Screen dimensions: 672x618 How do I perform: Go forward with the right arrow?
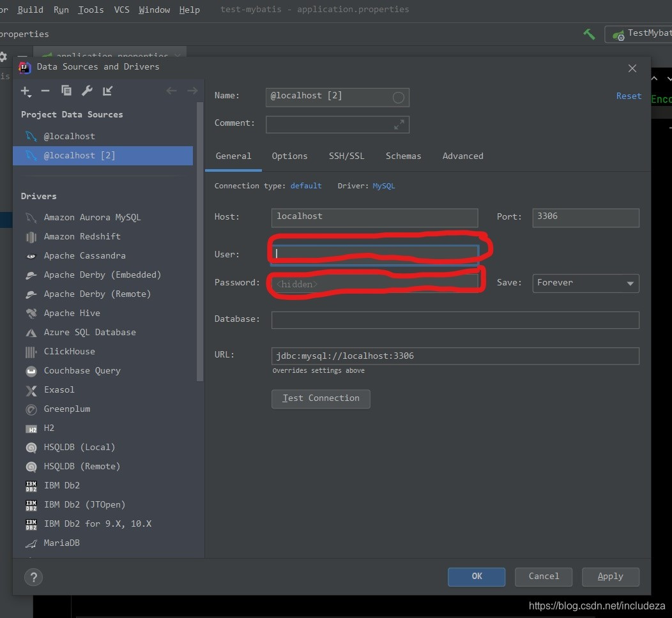(x=192, y=91)
